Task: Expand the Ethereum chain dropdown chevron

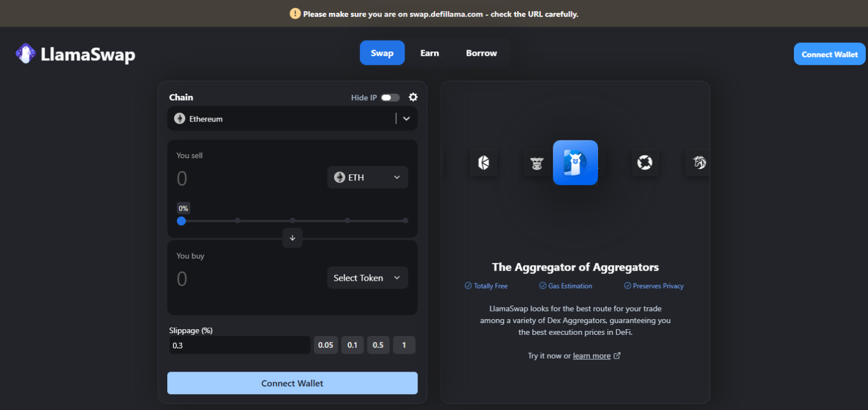Action: pos(406,119)
